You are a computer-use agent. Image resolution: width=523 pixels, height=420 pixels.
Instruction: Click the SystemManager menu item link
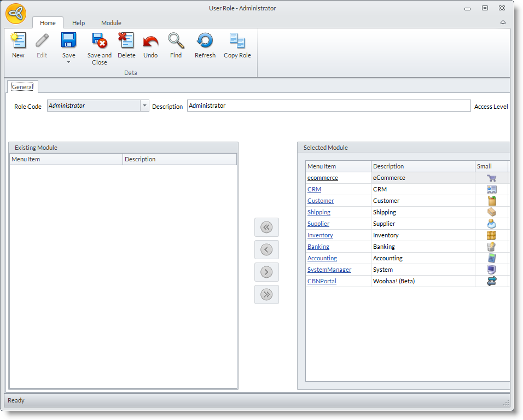coord(329,270)
